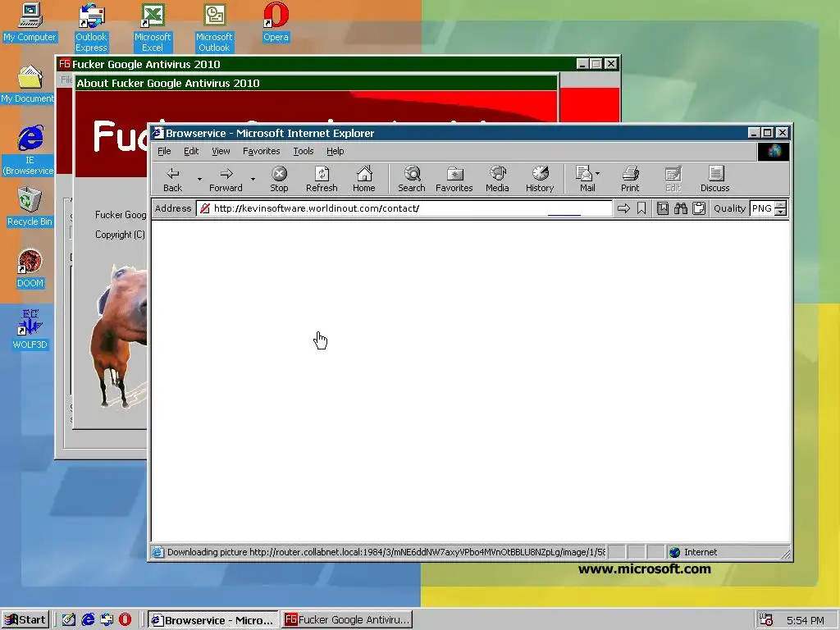840x630 pixels.
Task: Open the Tools menu
Action: pos(304,151)
